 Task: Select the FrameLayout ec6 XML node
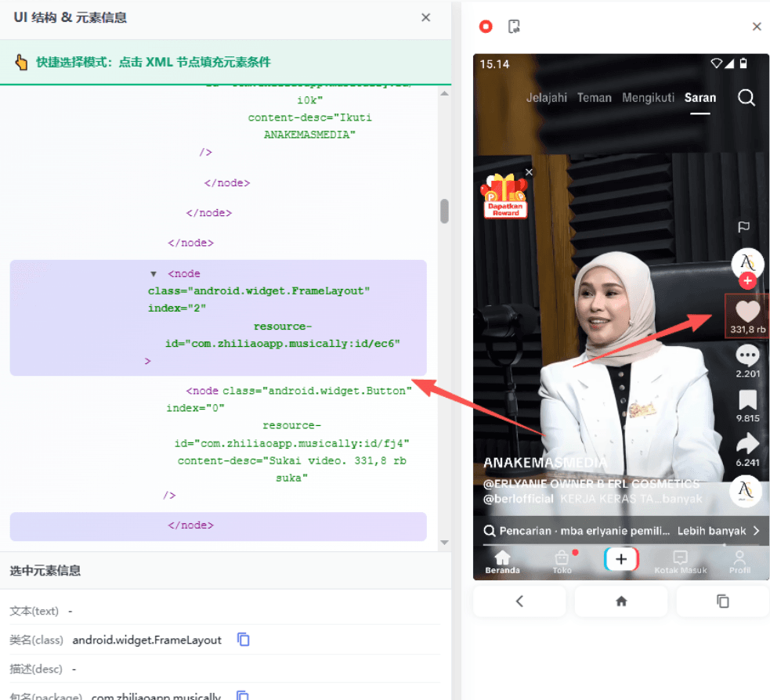click(x=218, y=318)
